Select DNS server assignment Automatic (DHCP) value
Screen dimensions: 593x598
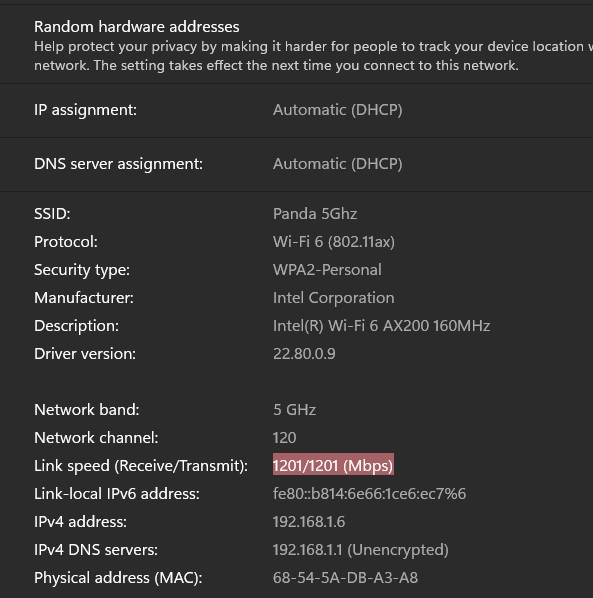tap(337, 164)
